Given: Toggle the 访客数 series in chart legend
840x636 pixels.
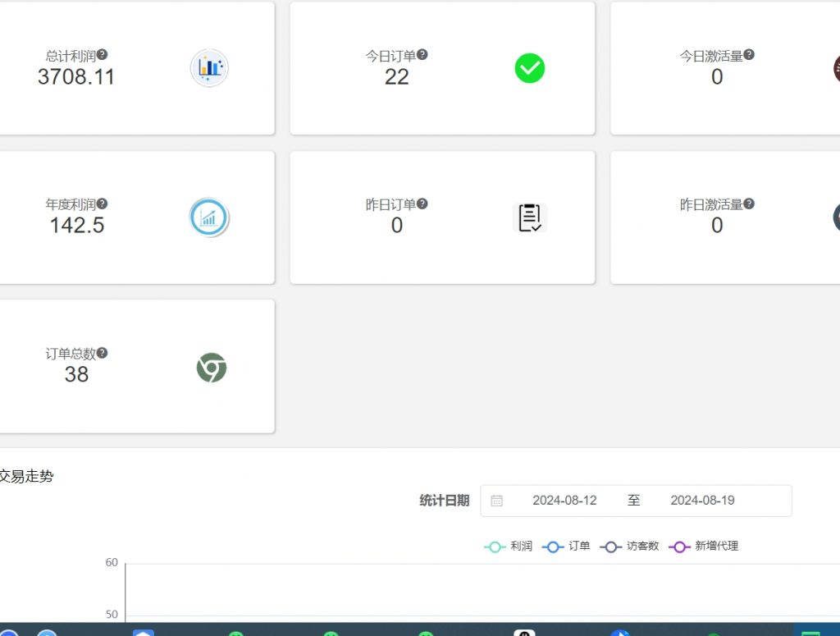Looking at the screenshot, I should coord(630,547).
